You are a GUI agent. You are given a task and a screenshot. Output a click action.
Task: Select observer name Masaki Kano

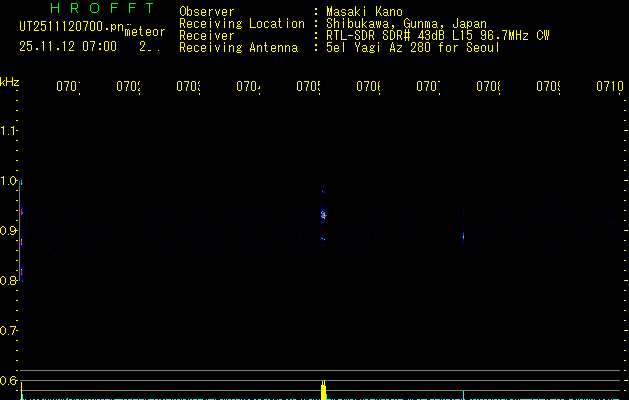click(364, 12)
